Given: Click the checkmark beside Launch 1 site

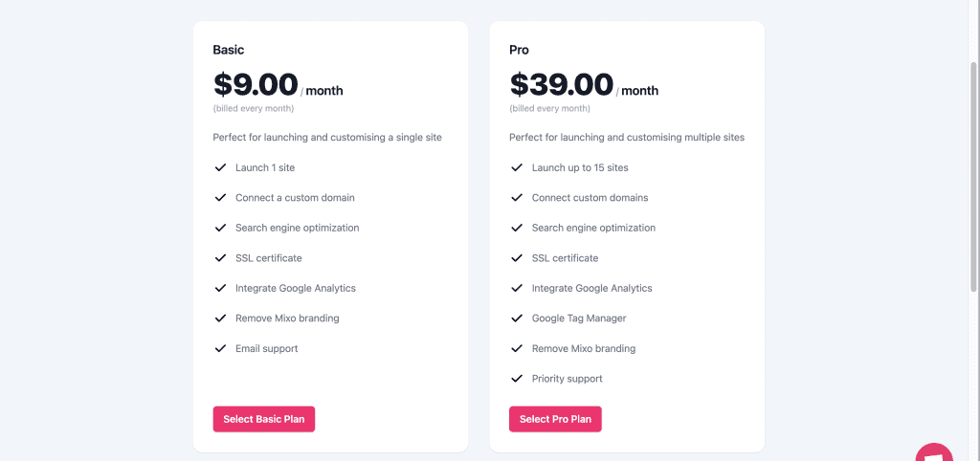Looking at the screenshot, I should 220,167.
